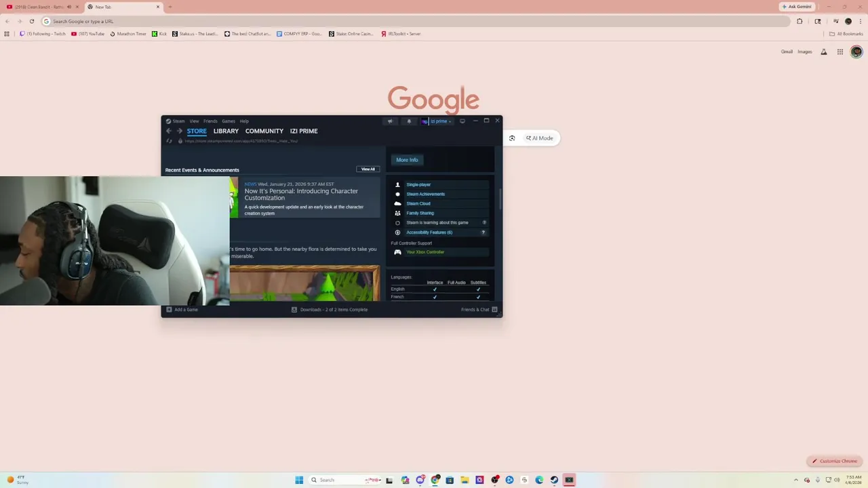Open the Google apps grid
This screenshot has width=868, height=488.
click(x=840, y=52)
